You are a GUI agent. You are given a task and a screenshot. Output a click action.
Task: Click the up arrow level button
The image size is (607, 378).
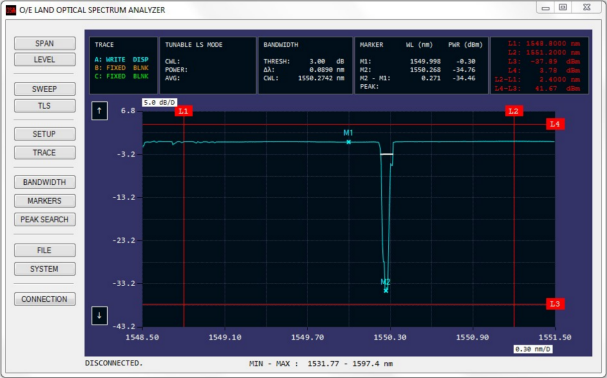(99, 111)
